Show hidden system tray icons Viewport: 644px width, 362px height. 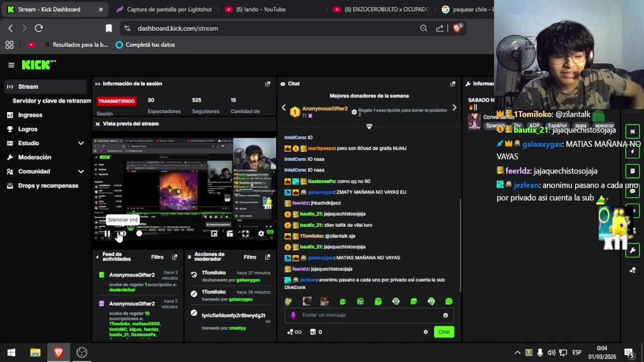[517, 352]
